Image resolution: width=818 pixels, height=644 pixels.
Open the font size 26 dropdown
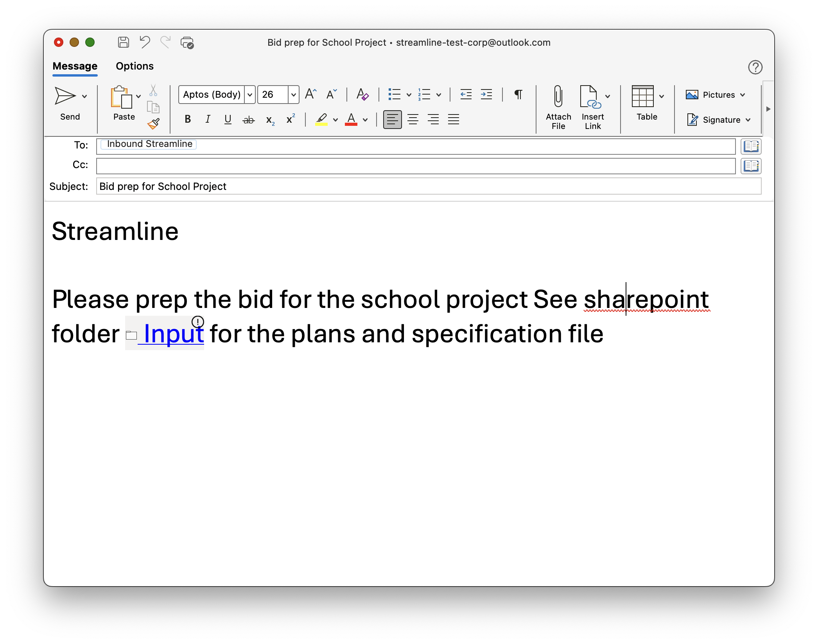pos(294,95)
